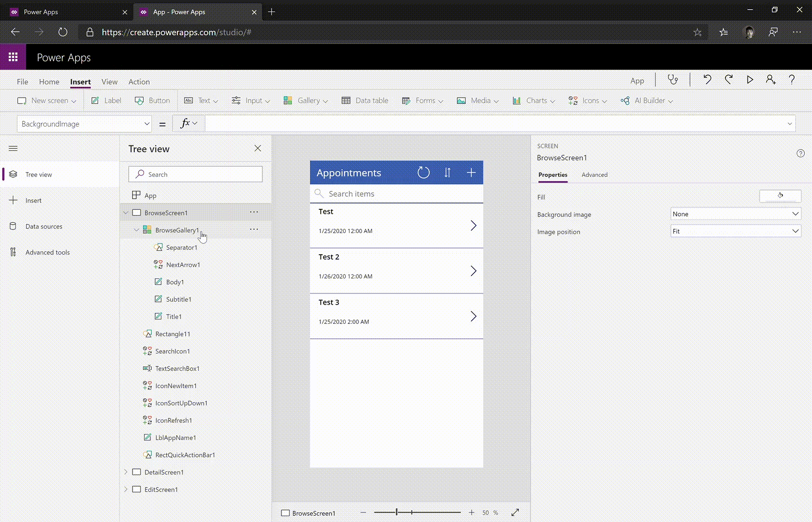Switch to the View ribbon tab
The image size is (812, 522).
point(109,82)
